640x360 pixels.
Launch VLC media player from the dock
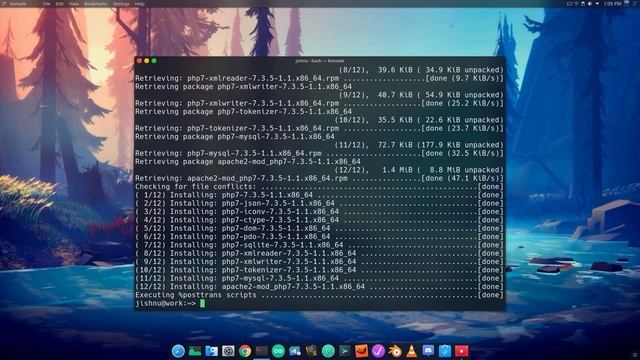411,351
